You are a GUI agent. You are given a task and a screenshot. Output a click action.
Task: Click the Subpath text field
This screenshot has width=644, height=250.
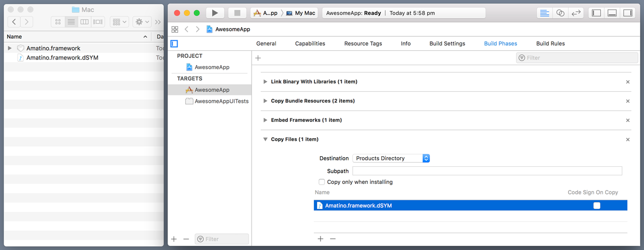(x=488, y=171)
